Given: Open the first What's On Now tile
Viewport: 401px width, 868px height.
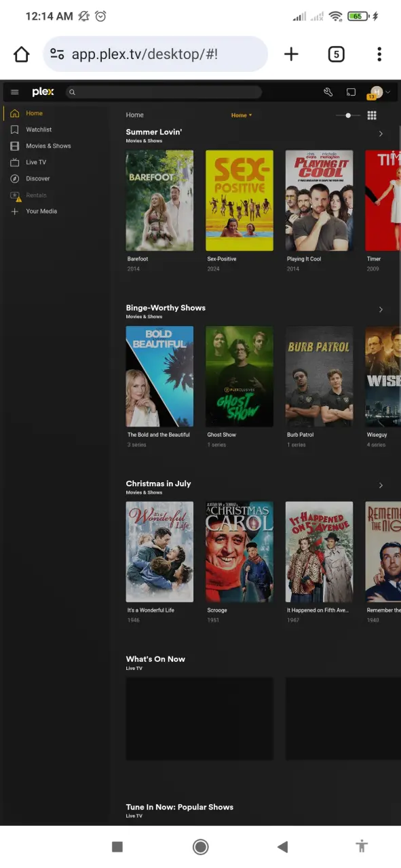Looking at the screenshot, I should (x=199, y=719).
